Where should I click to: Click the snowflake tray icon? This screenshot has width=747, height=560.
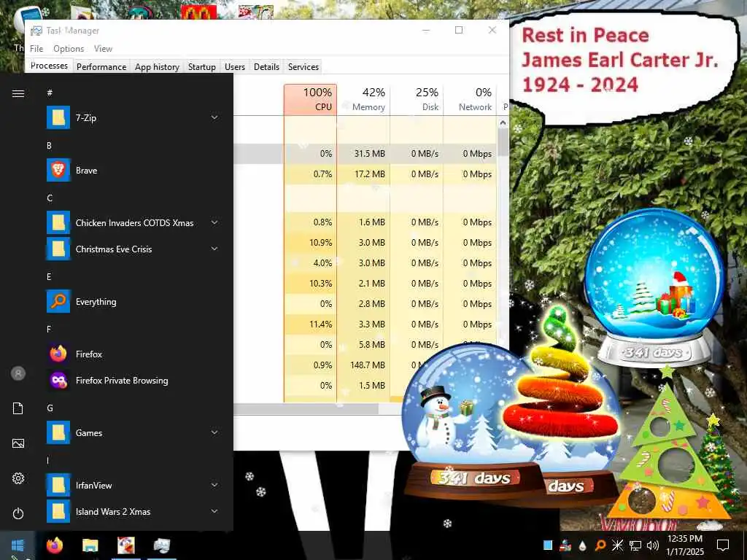(617, 545)
